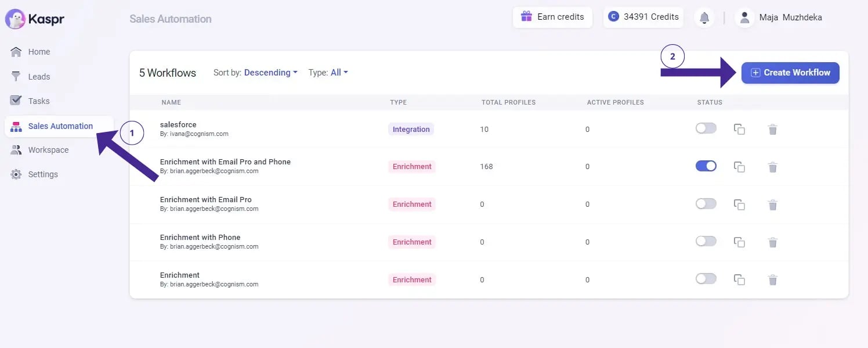Click the Earn credits button
Image resolution: width=868 pixels, height=348 pixels.
coord(552,17)
